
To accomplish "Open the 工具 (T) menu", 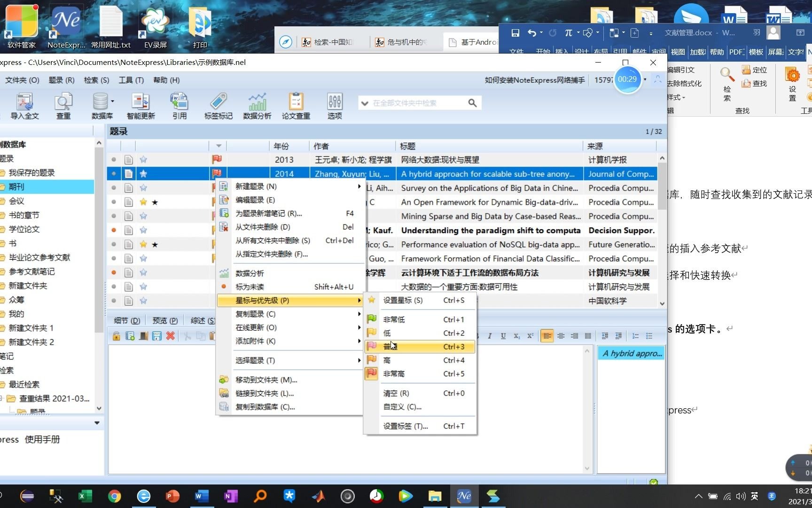I will point(131,80).
